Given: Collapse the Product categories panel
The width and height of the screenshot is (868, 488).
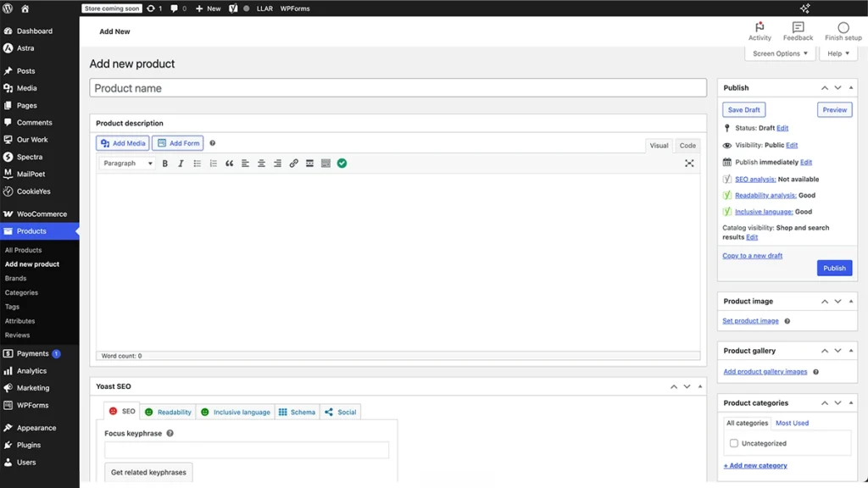Looking at the screenshot, I should coord(851,402).
